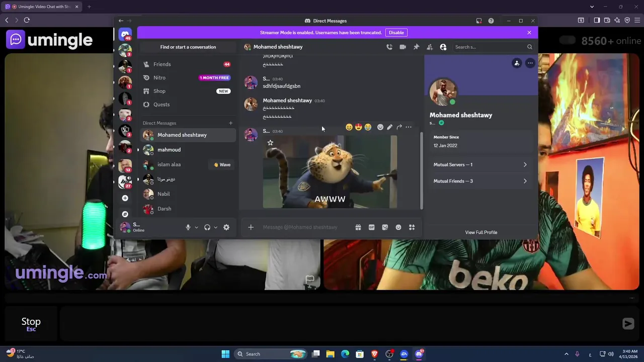
Task: Expand Mutual Servers — 1
Action: [480, 165]
